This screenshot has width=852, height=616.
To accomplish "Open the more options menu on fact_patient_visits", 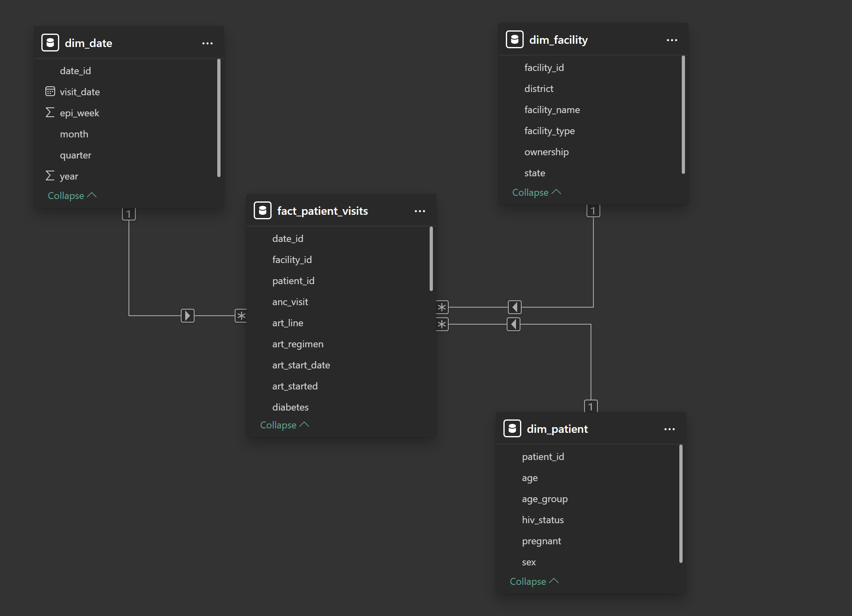I will [420, 211].
